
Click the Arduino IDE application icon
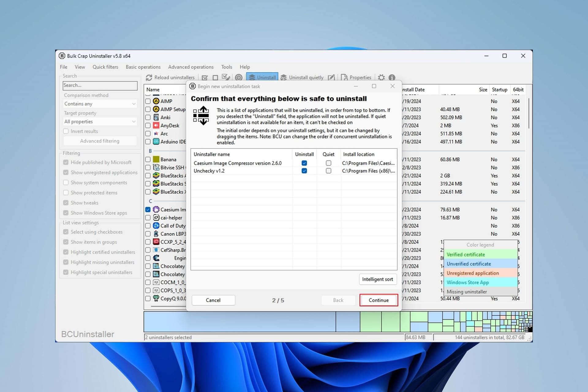point(156,141)
